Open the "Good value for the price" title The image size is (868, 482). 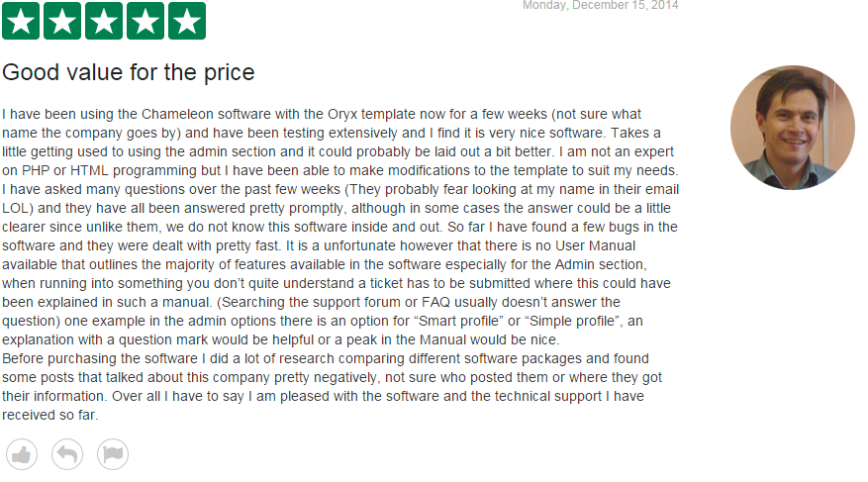point(129,72)
